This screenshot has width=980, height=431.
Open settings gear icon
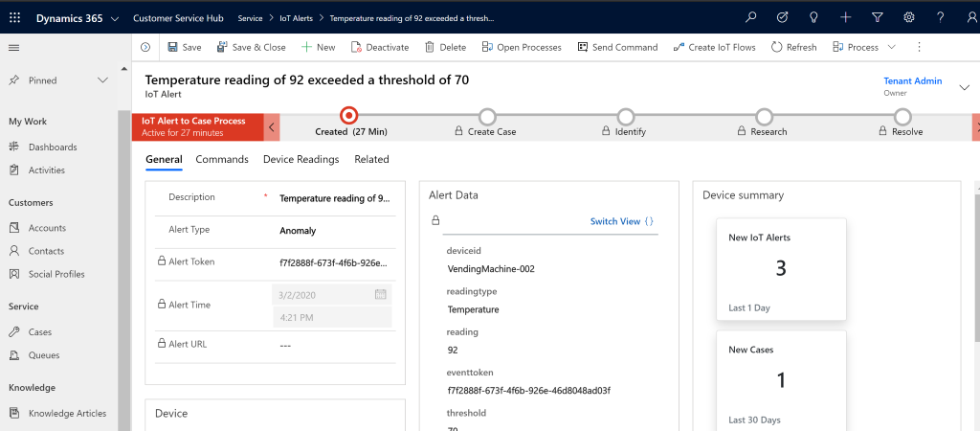pos(909,17)
